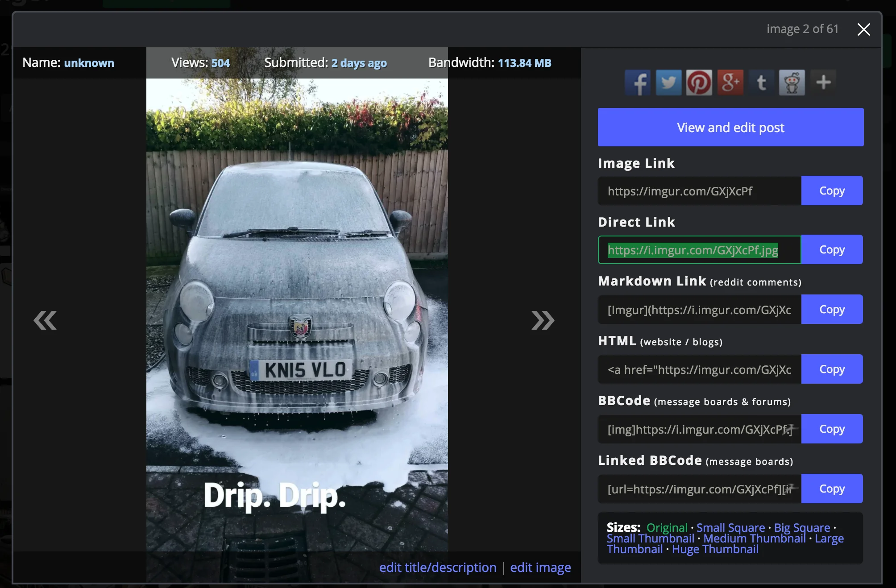The width and height of the screenshot is (896, 588).
Task: Copy the Markdown Link
Action: tap(832, 309)
